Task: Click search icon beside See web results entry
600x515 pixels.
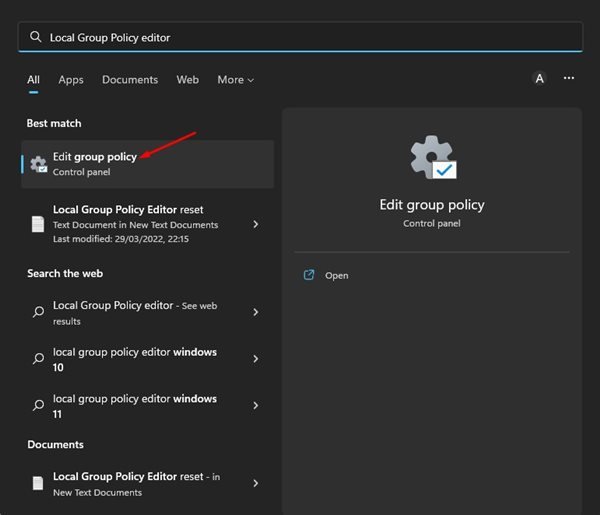Action: pyautogui.click(x=38, y=312)
